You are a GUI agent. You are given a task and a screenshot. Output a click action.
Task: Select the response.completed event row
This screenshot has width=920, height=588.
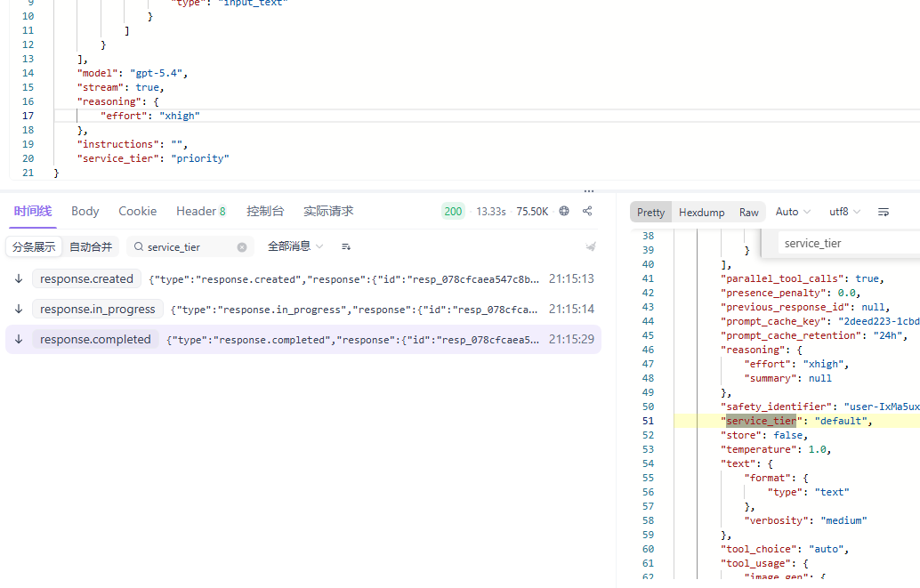point(303,339)
